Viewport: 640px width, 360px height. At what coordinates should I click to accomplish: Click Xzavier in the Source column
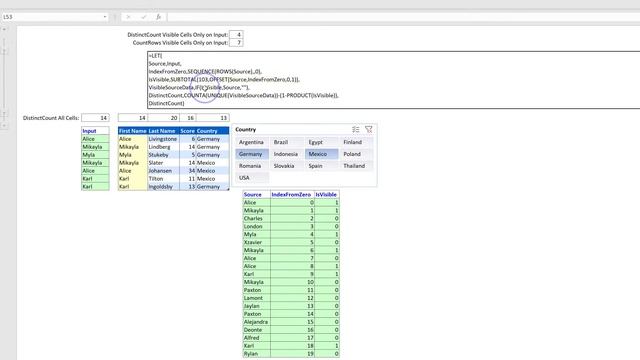pyautogui.click(x=256, y=242)
